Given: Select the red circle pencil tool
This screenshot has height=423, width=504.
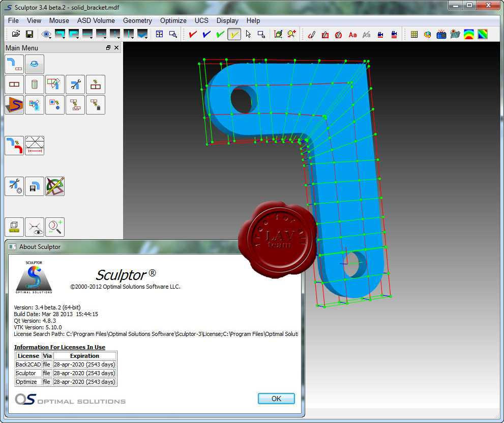Looking at the screenshot, I should point(339,35).
